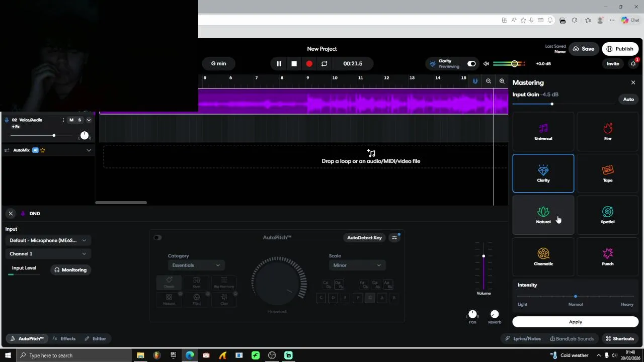Select the Fire mastering preset
This screenshot has height=362, width=644.
click(x=607, y=132)
